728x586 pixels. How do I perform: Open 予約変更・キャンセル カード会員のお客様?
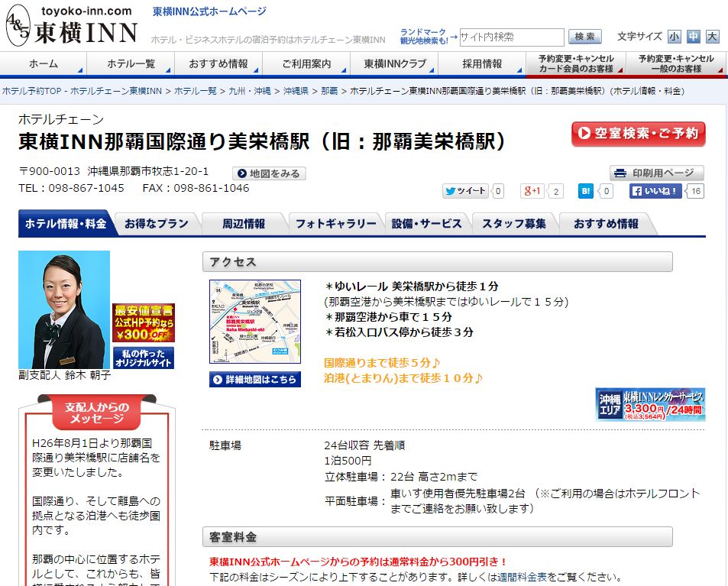[576, 63]
